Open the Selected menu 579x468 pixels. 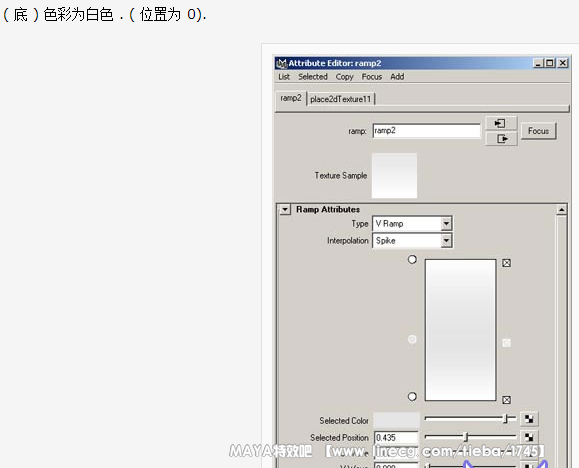(x=313, y=77)
